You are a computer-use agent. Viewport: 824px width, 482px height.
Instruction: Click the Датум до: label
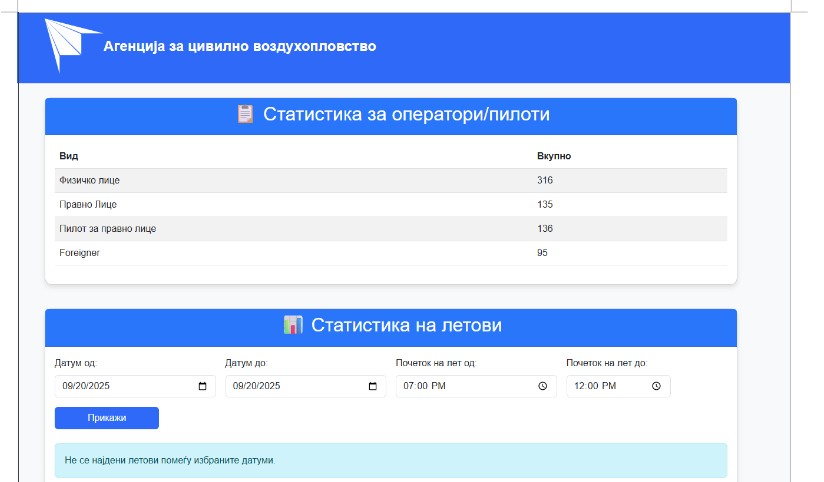(246, 363)
